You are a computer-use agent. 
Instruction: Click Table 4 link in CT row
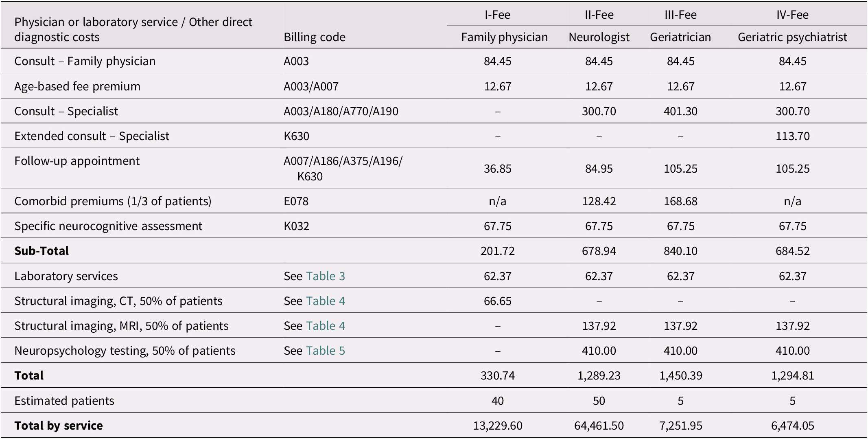[325, 301]
